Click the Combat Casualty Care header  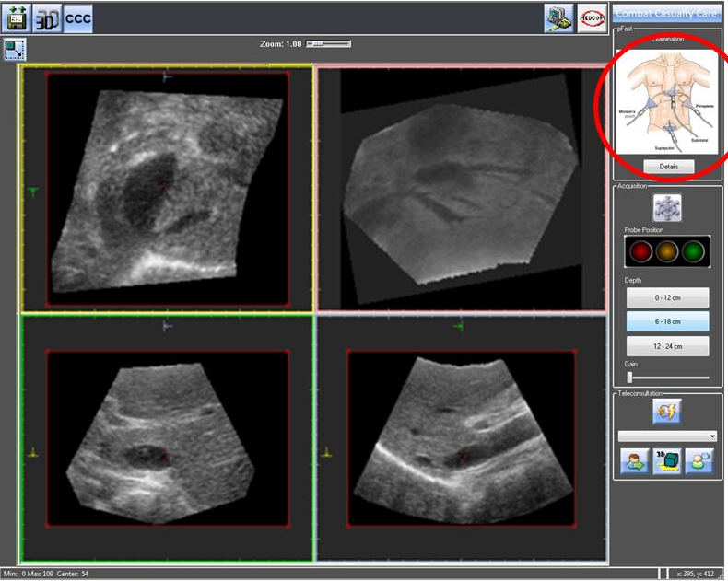click(x=668, y=13)
